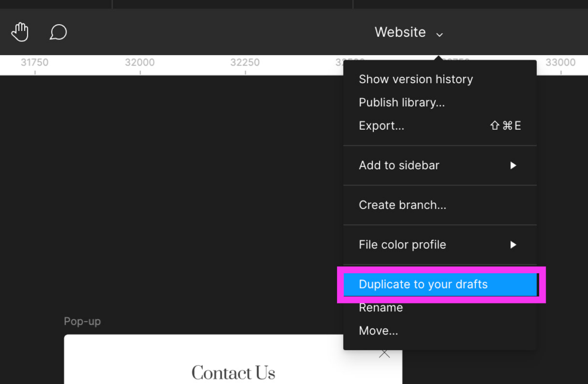Open the Comment tool
This screenshot has height=384, width=588.
point(57,32)
